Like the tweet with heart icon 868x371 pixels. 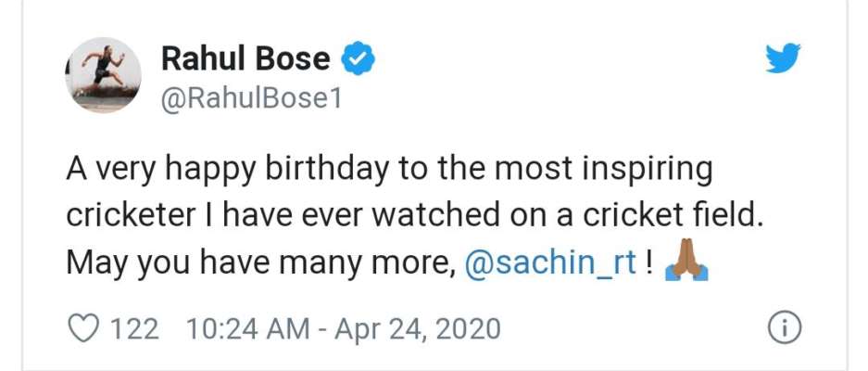pyautogui.click(x=83, y=329)
